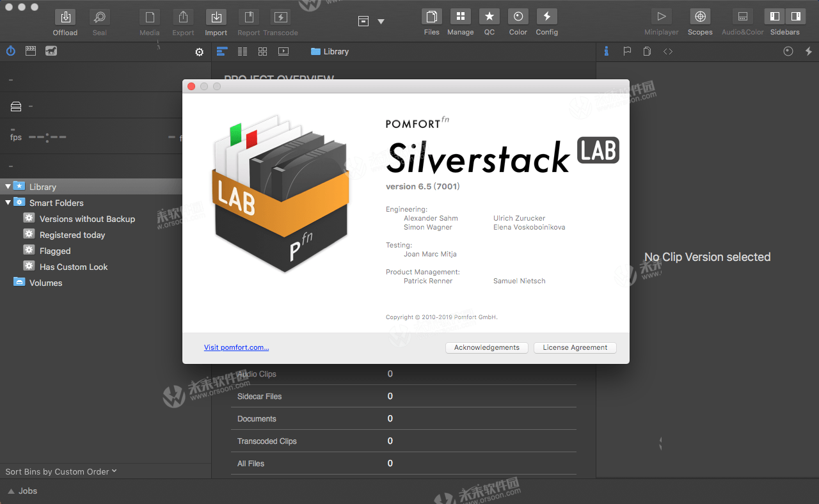Open the view selector dropdown near Config
Screen dimensions: 819x504
click(382, 21)
